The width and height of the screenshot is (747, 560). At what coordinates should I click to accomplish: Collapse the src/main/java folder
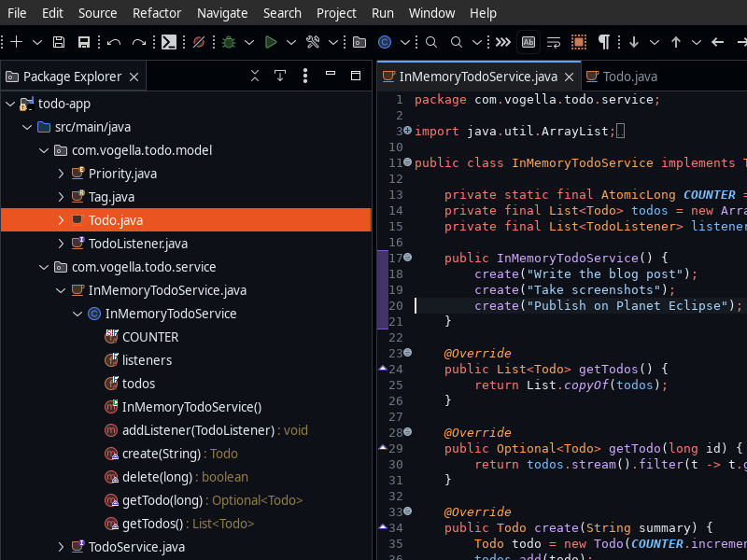click(x=27, y=127)
